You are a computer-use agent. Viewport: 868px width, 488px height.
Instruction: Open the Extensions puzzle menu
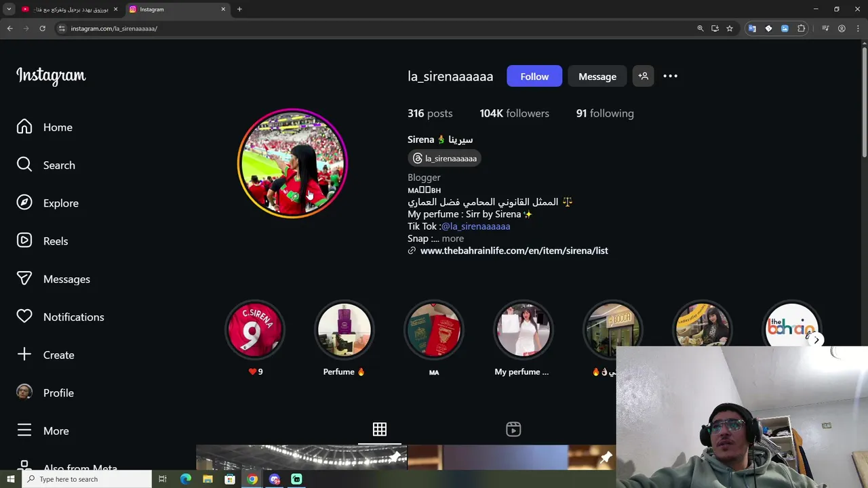pos(802,28)
